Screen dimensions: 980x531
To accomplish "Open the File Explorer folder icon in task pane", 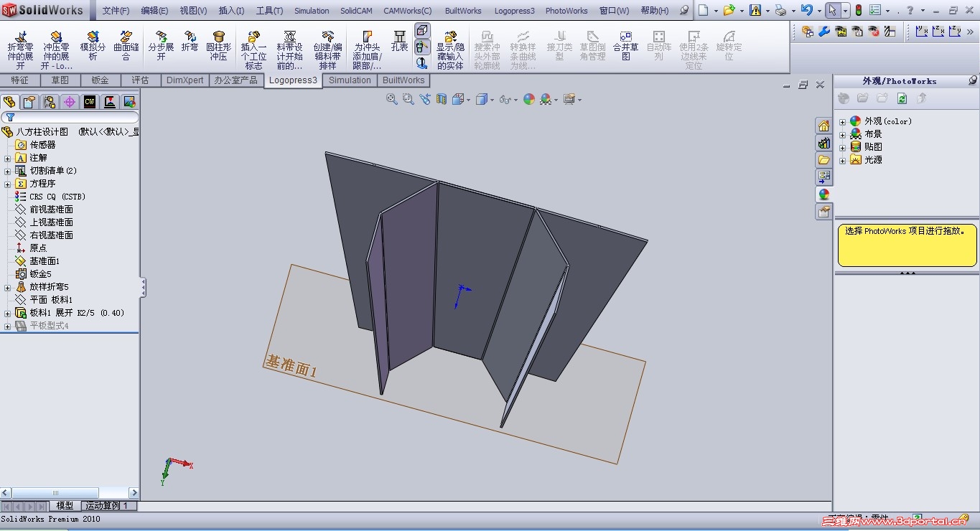I will [823, 159].
